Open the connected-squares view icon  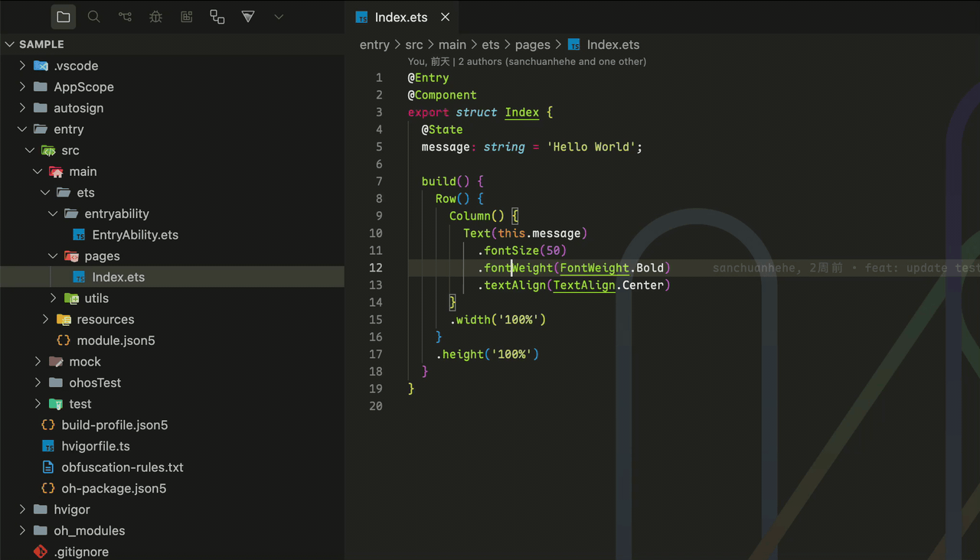[x=217, y=17]
